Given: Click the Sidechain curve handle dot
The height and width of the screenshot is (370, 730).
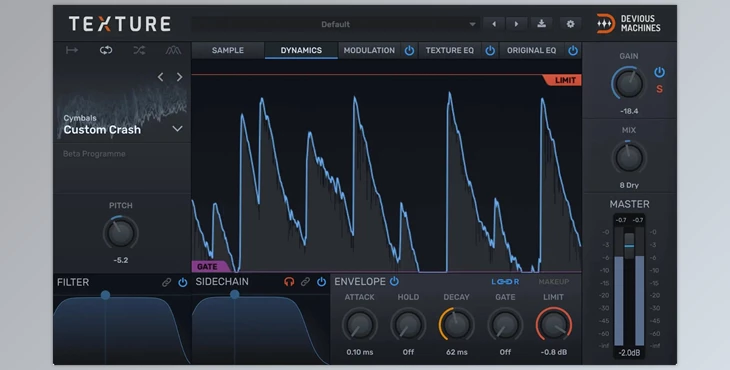Looking at the screenshot, I should click(235, 294).
